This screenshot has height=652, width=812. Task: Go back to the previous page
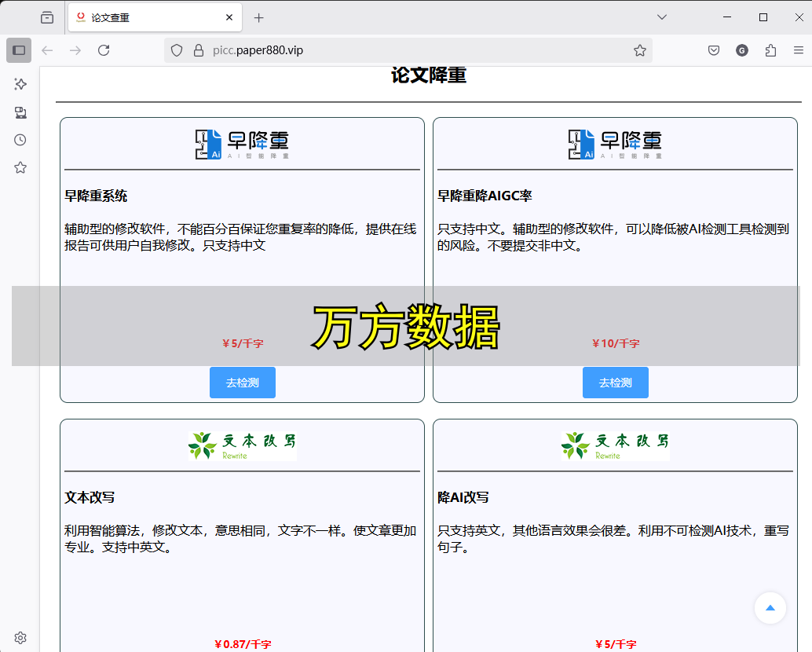pos(47,50)
